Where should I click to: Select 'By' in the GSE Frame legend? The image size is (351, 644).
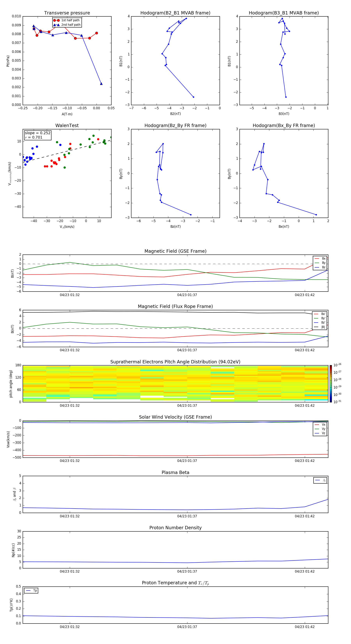coord(320,263)
